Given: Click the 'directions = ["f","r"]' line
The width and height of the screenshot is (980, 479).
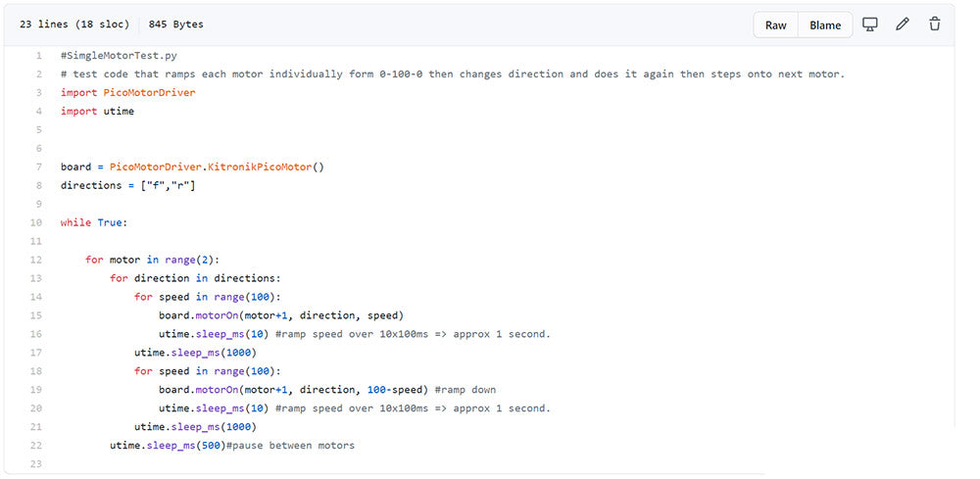Looking at the screenshot, I should pyautogui.click(x=127, y=185).
